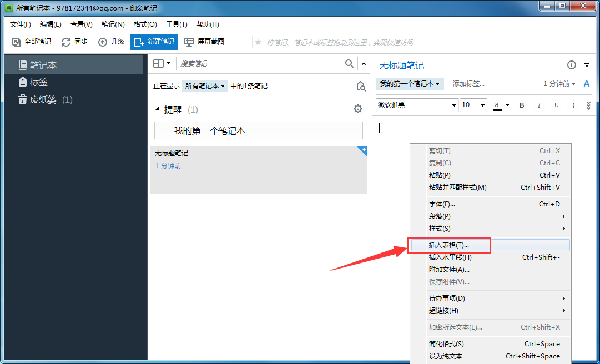Screen dimensions: 600x364
Task: Open the 废纸篓 trash in the sidebar
Action: (44, 100)
